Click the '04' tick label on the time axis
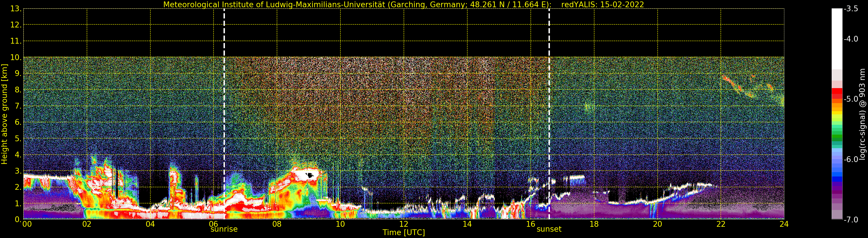Screen dimensions: 868x238 point(150,224)
